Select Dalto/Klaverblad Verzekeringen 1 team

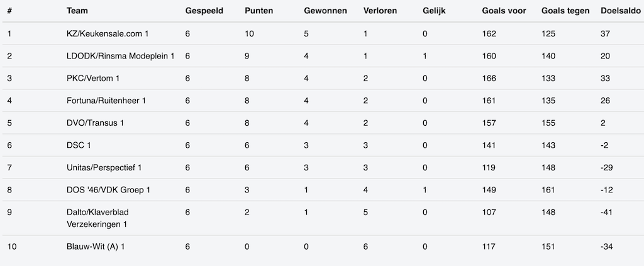[x=97, y=218]
